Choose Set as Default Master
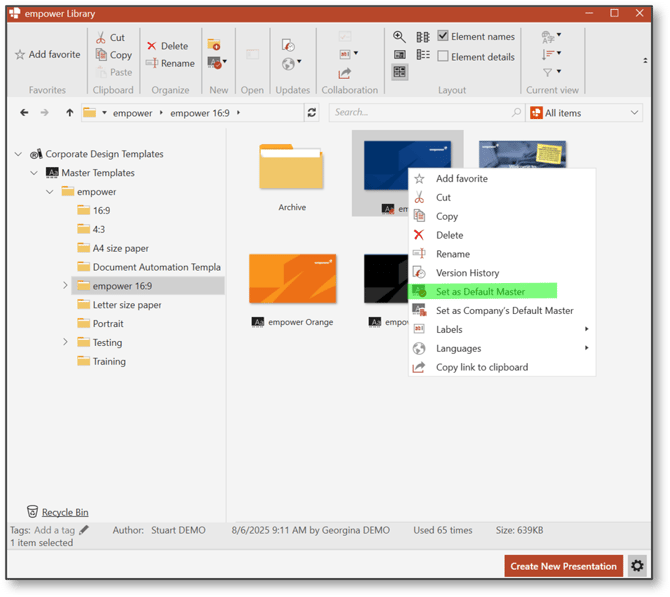The image size is (670, 597). point(502,291)
